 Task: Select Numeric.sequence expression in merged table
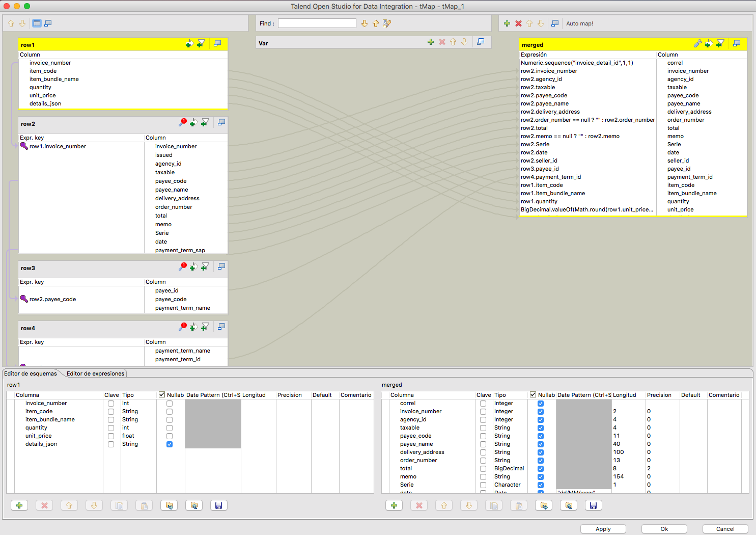pos(577,63)
